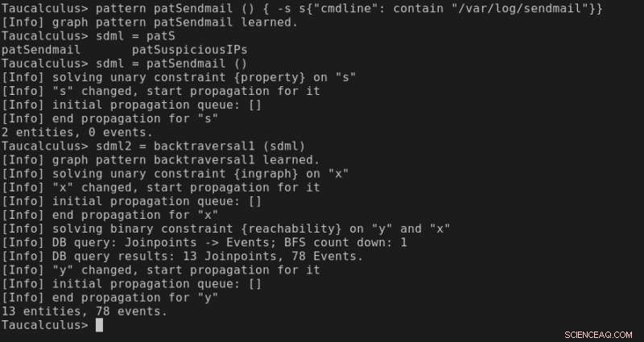This screenshot has width=644, height=342.
Task: Click the "13 entities, 78 events." result line
Action: point(85,311)
